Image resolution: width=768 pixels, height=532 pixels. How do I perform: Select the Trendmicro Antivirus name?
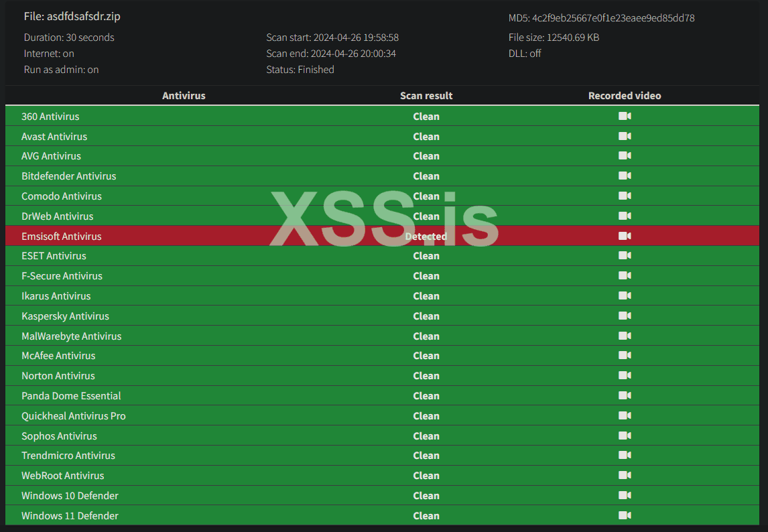click(x=68, y=456)
